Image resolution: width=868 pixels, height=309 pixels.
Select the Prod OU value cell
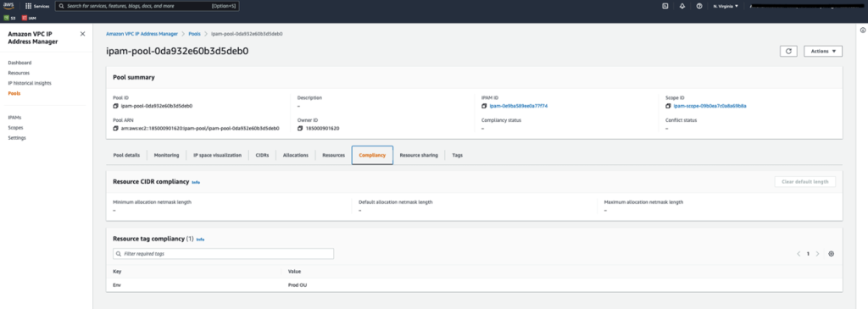pyautogui.click(x=298, y=284)
